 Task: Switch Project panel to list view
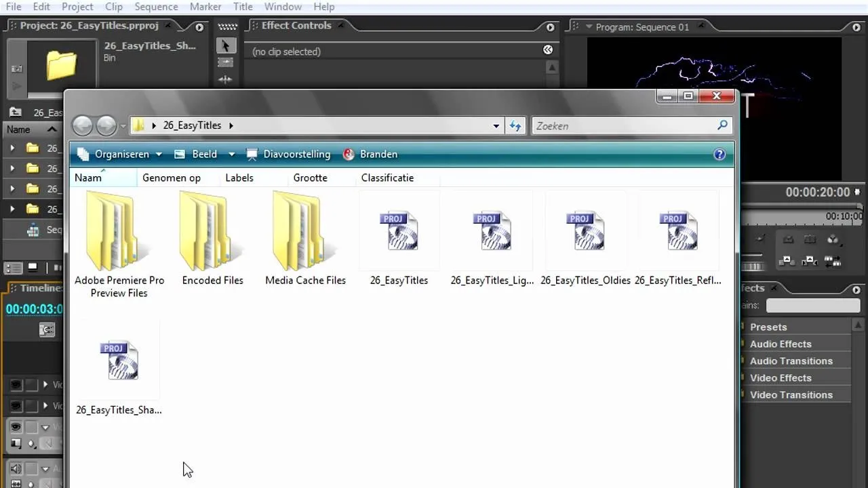coord(13,268)
